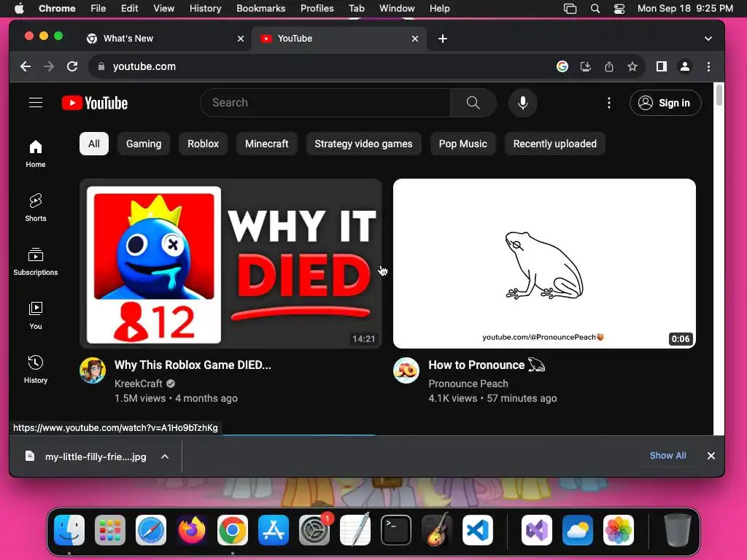Click the Google account icon in address bar
Viewport: 747px width, 560px height.
pos(562,66)
